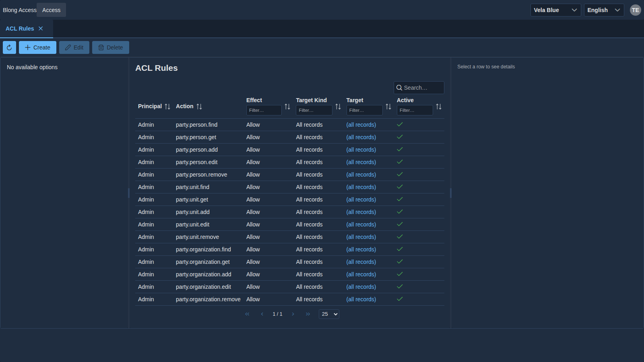Open the English language dropdown
Image resolution: width=644 pixels, height=362 pixels.
click(x=604, y=10)
